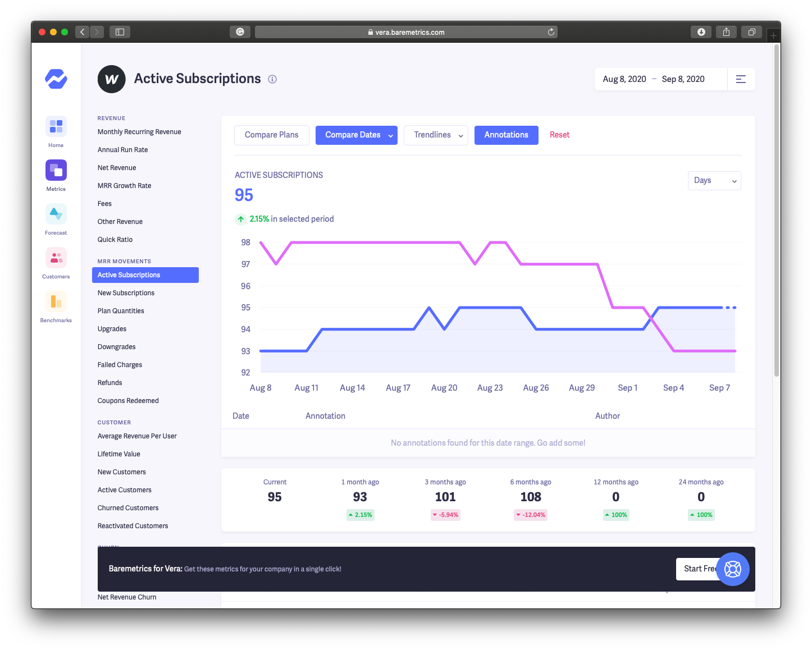Open the date range picker

click(x=661, y=79)
